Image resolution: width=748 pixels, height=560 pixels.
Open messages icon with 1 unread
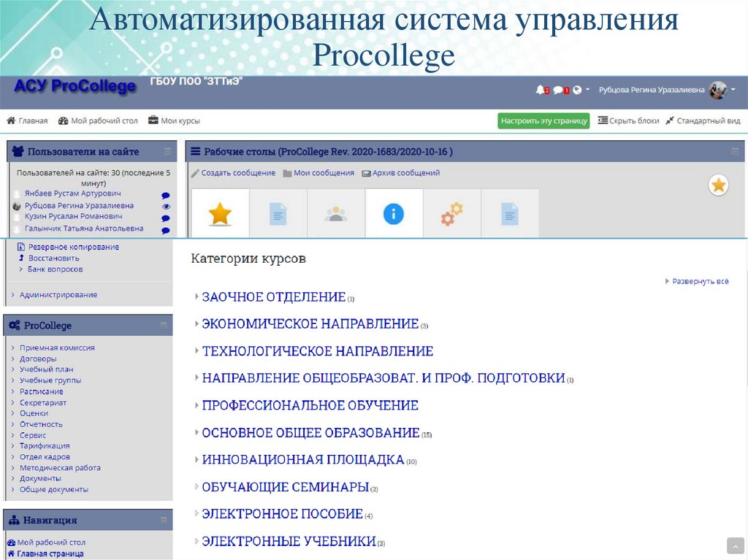click(x=557, y=89)
